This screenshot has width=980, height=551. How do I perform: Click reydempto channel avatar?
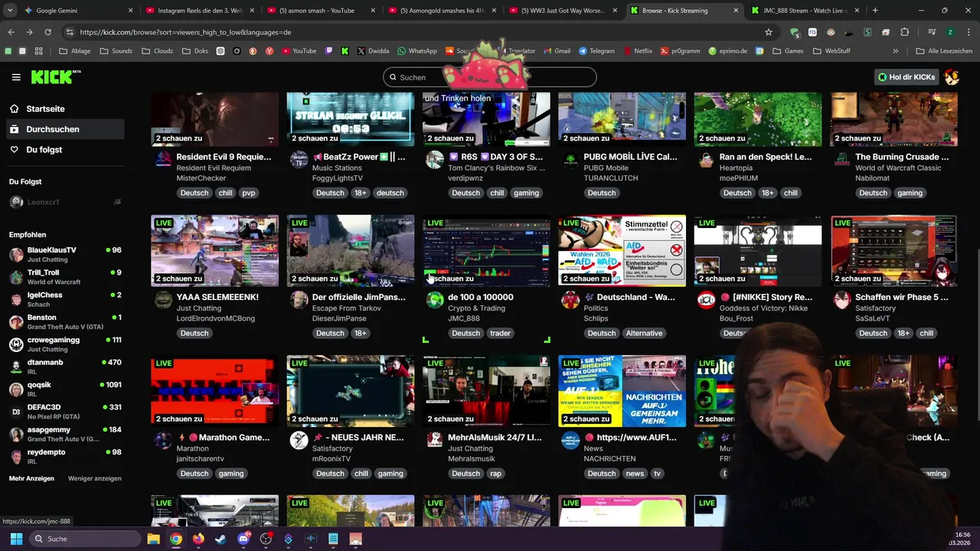pos(16,457)
